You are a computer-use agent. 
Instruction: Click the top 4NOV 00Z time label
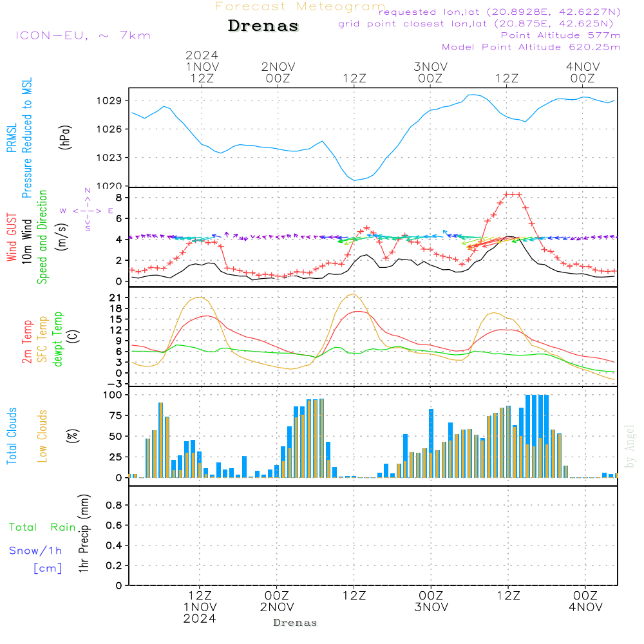(583, 72)
